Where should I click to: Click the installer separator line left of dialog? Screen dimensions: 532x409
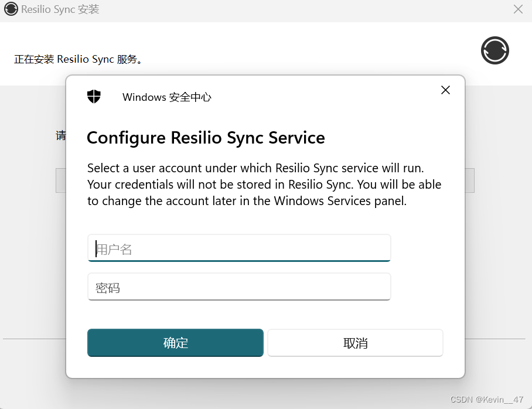[34, 339]
